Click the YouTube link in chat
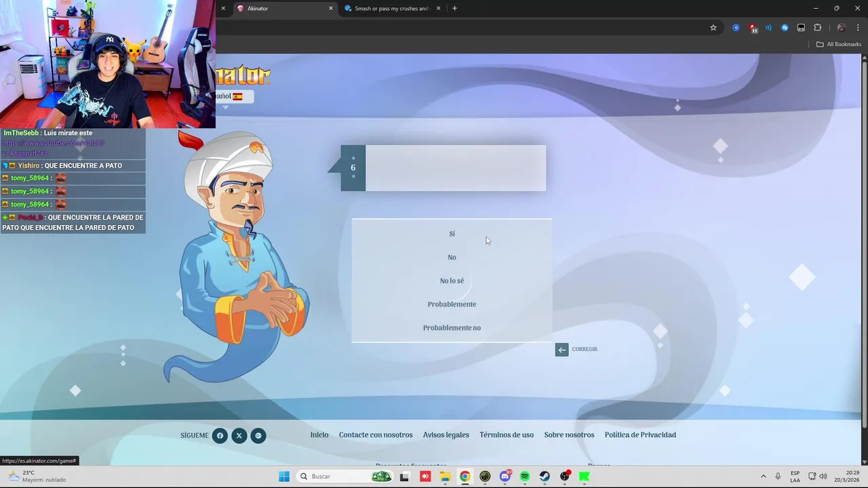868x488 pixels. 53,148
